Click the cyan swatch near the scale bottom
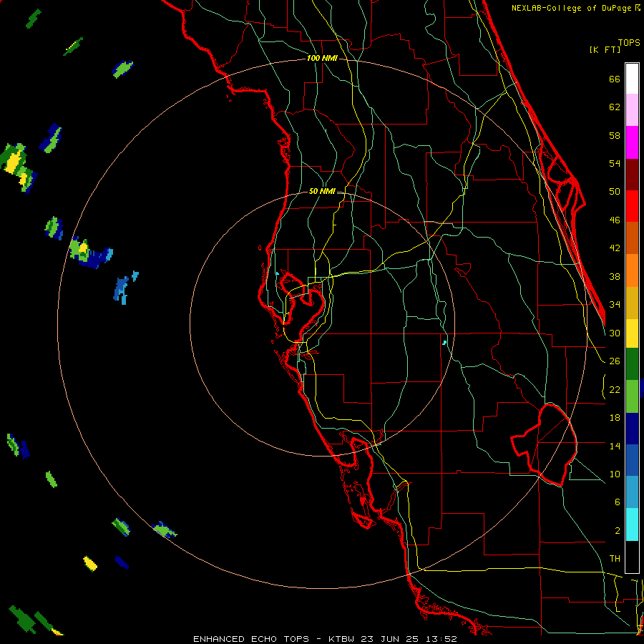Image resolution: width=644 pixels, height=644 pixels. click(632, 525)
